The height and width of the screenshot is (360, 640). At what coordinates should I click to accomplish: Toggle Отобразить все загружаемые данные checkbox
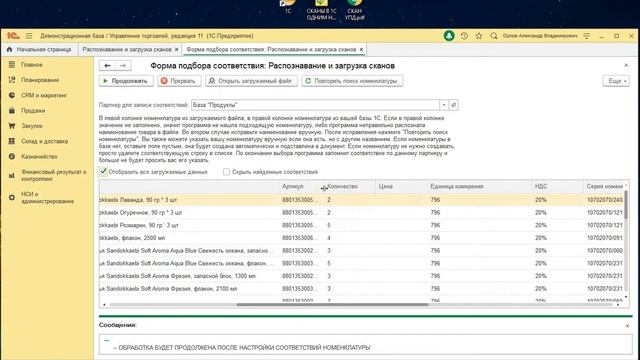click(x=103, y=172)
